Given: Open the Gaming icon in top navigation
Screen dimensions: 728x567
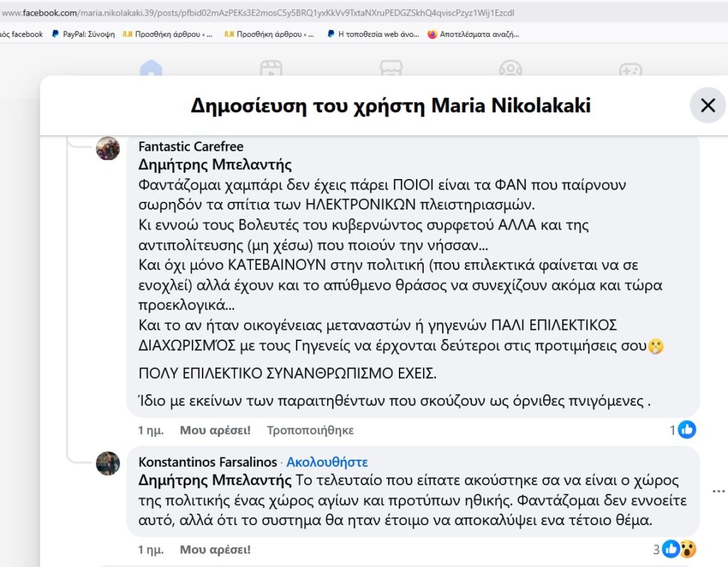Looking at the screenshot, I should pos(631,69).
